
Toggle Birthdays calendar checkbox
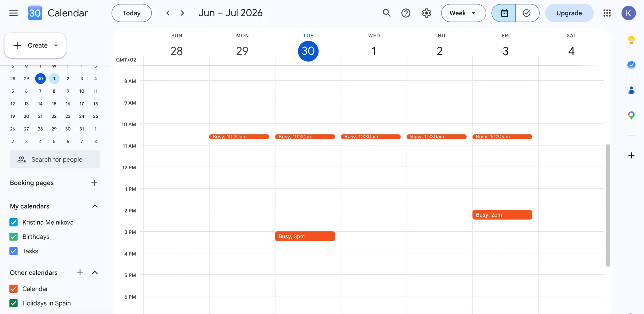(x=14, y=237)
